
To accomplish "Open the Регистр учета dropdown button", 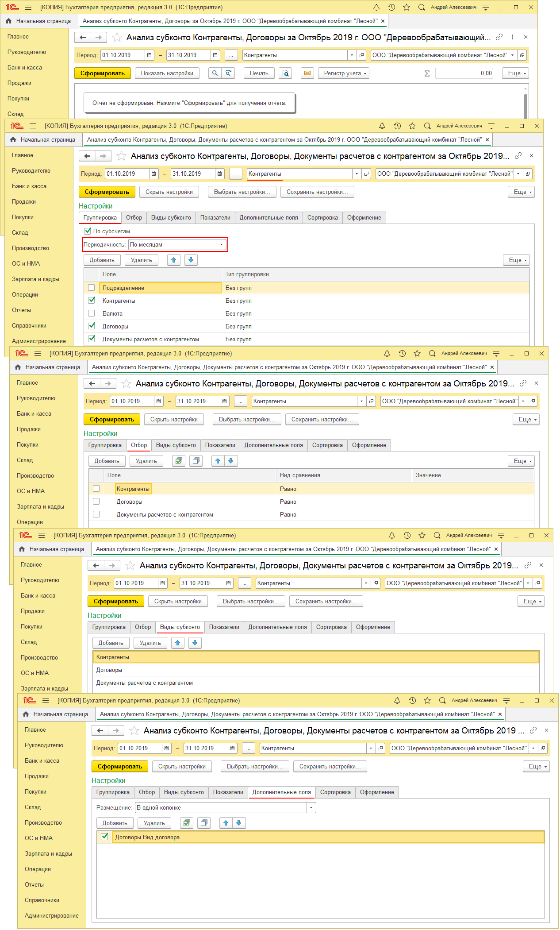I will click(x=344, y=73).
